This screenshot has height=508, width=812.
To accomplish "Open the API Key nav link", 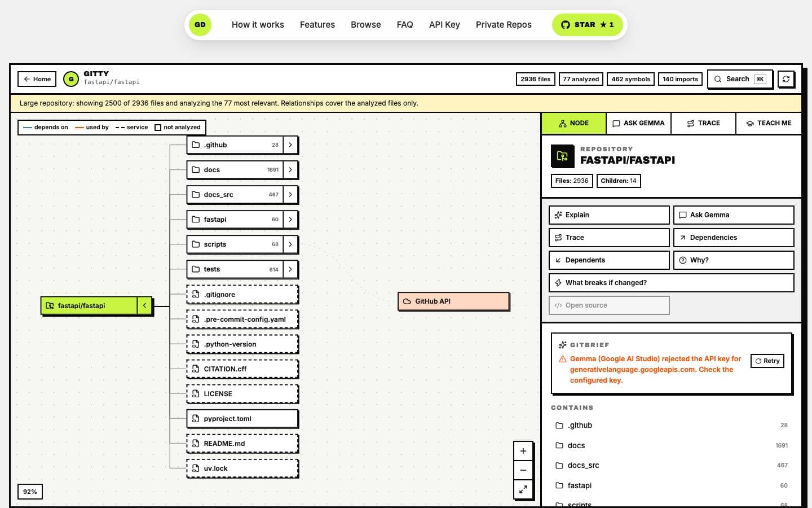I will (x=444, y=25).
